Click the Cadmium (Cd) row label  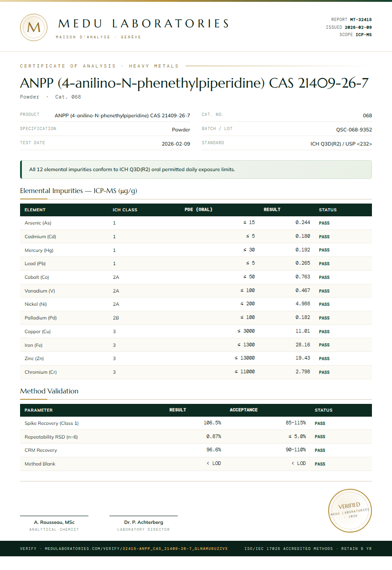click(40, 237)
